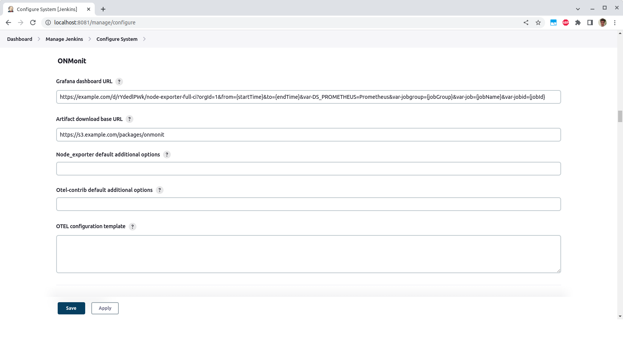
Task: Open Configure System breadcrumb link
Action: (x=117, y=39)
